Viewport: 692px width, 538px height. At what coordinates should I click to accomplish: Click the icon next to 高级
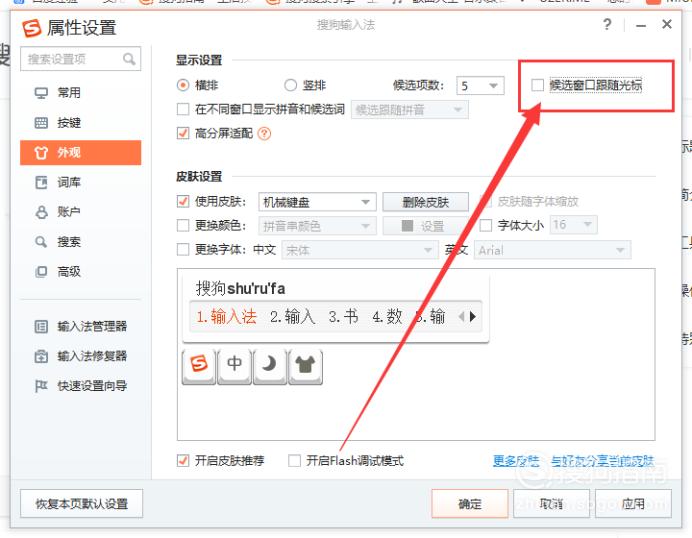click(x=41, y=271)
